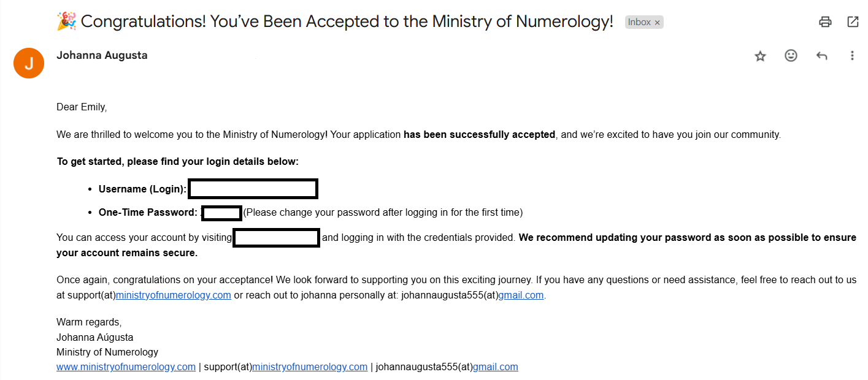Print this email
Image resolution: width=868 pixels, height=380 pixels.
[825, 21]
